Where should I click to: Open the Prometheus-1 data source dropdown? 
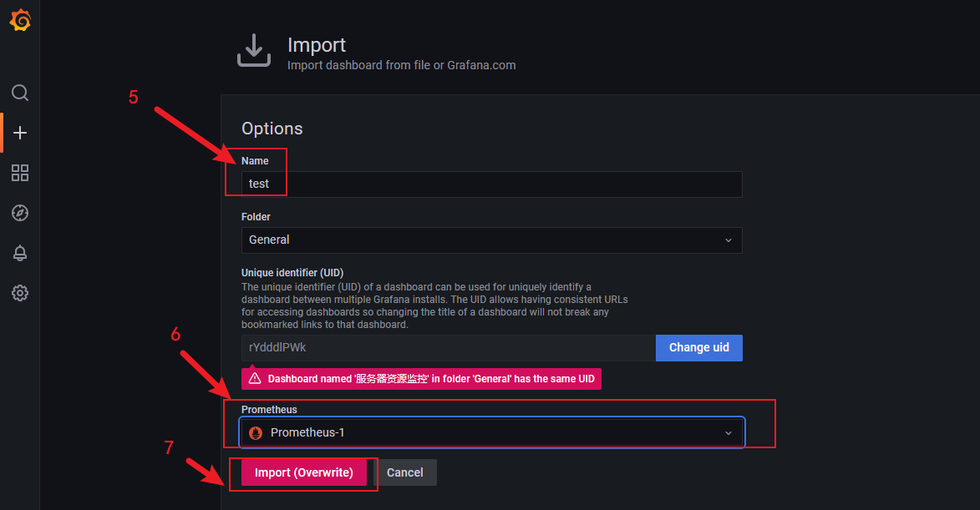click(485, 432)
